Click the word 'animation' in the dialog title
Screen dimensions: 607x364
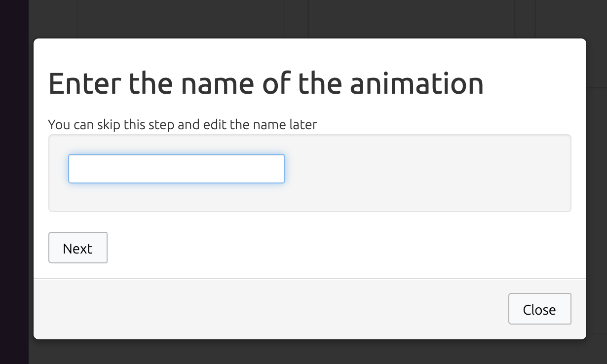[x=417, y=83]
